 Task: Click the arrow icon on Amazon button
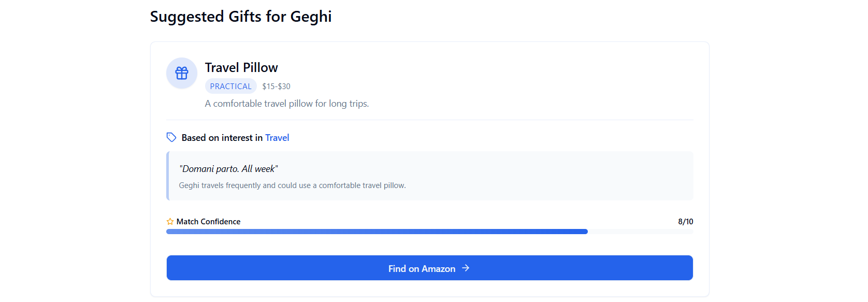point(466,268)
